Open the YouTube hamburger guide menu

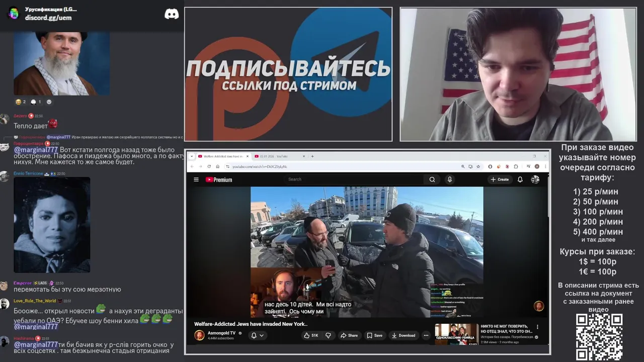[196, 179]
